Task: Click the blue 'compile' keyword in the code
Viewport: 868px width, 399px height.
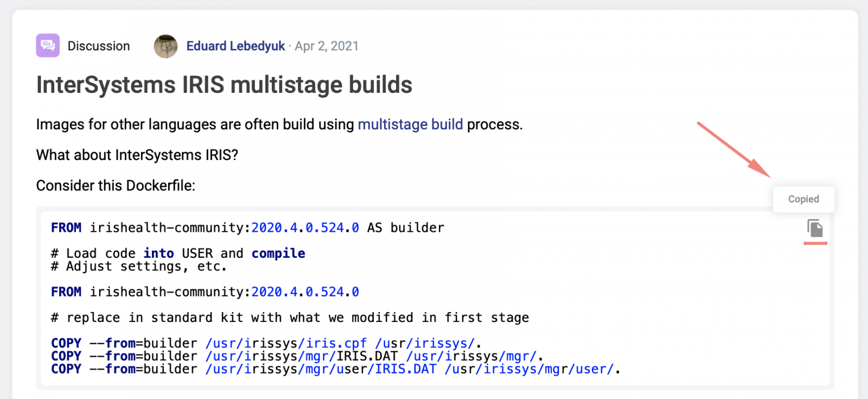Action: [278, 254]
